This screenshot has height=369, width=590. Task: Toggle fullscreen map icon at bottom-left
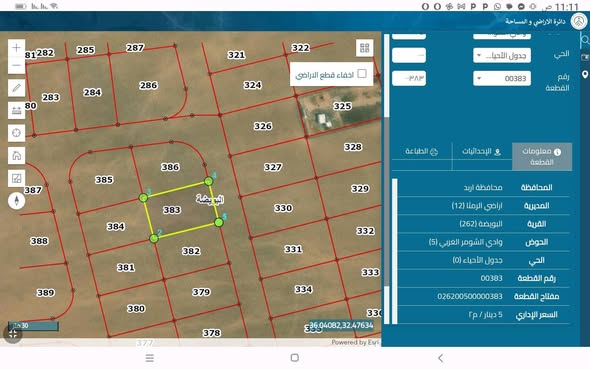pos(13,334)
